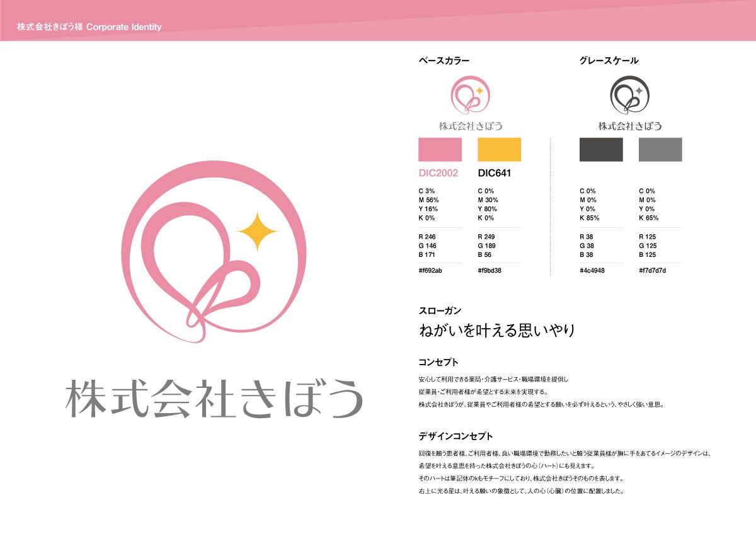Click the 'Y 80%' value
Image resolution: width=756 pixels, height=534 pixels.
(488, 208)
